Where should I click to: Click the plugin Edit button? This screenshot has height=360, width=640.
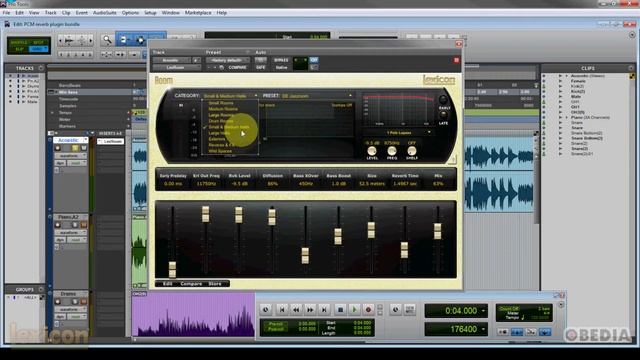click(167, 283)
